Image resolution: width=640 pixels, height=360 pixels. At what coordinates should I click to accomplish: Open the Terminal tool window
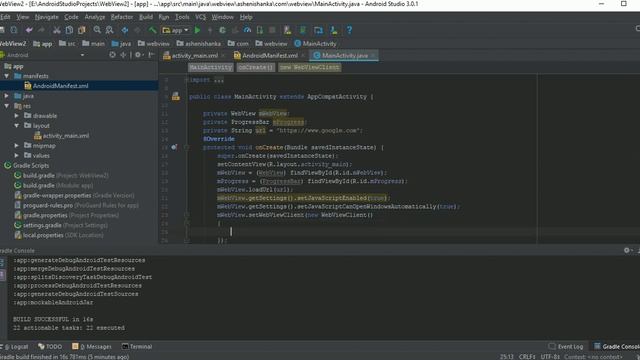coord(137,347)
